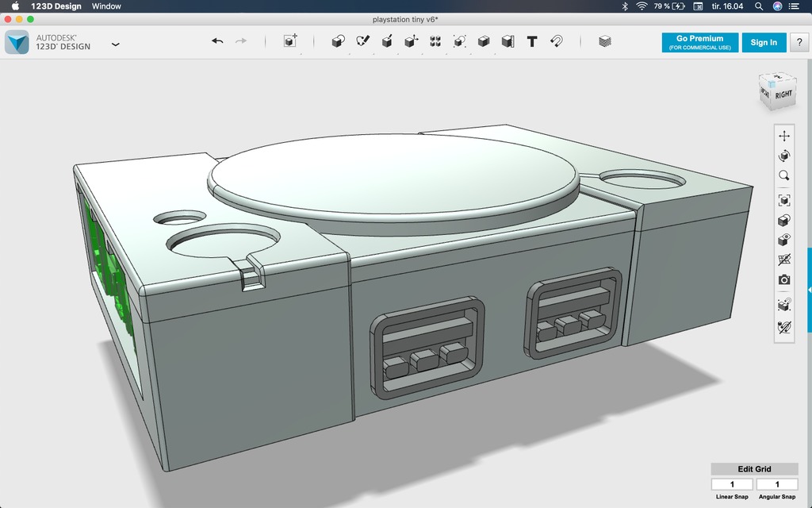Open the 123D Design menu bar item
Screen dimensions: 812x508
pos(56,6)
